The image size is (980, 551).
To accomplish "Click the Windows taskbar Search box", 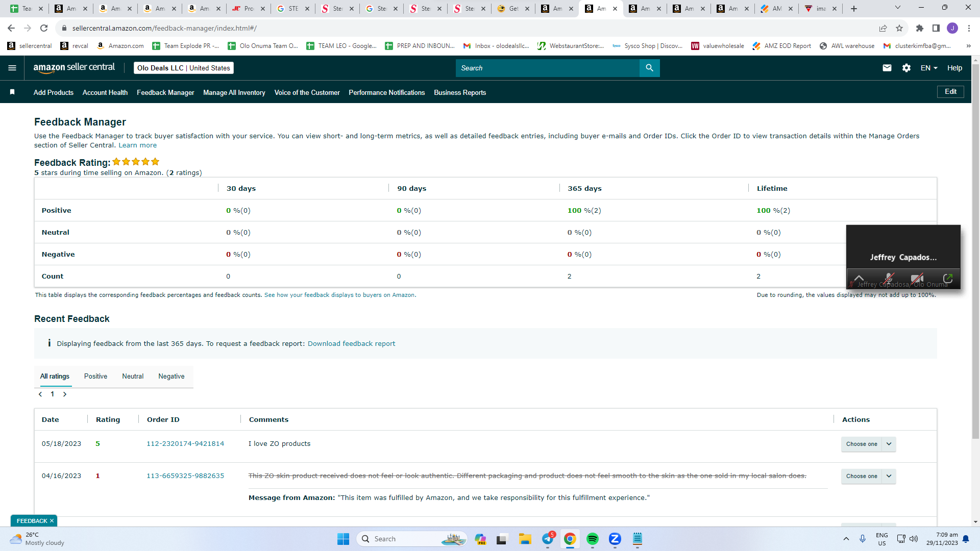I will pyautogui.click(x=412, y=539).
